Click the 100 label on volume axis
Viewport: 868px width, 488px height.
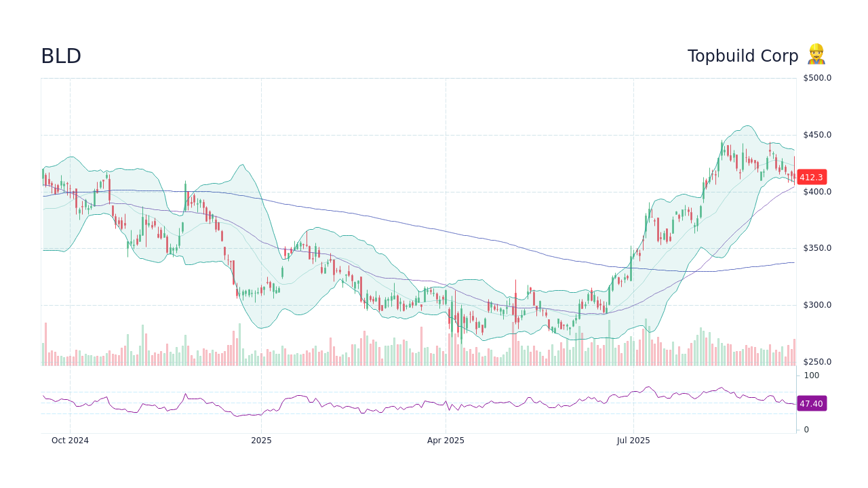(x=810, y=375)
